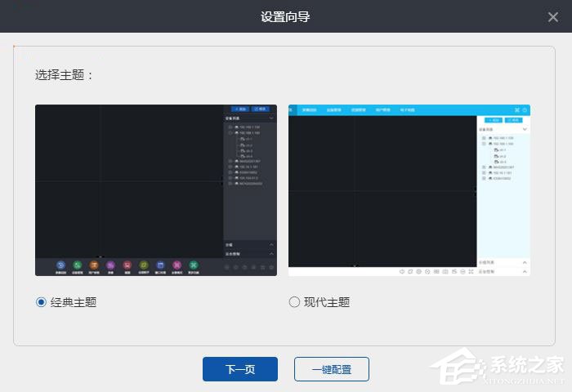572x392 pixels.
Task: Click orange round icon in classic preview toolbar
Action: pyautogui.click(x=94, y=265)
